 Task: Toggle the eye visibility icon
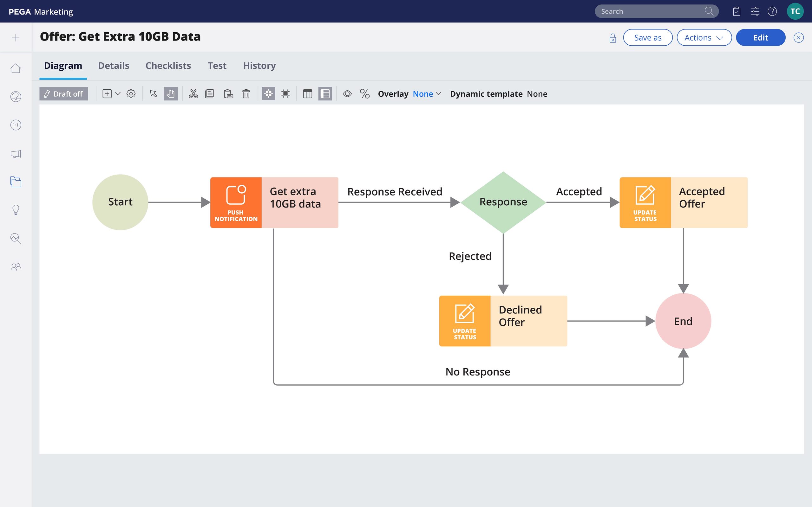coord(347,93)
